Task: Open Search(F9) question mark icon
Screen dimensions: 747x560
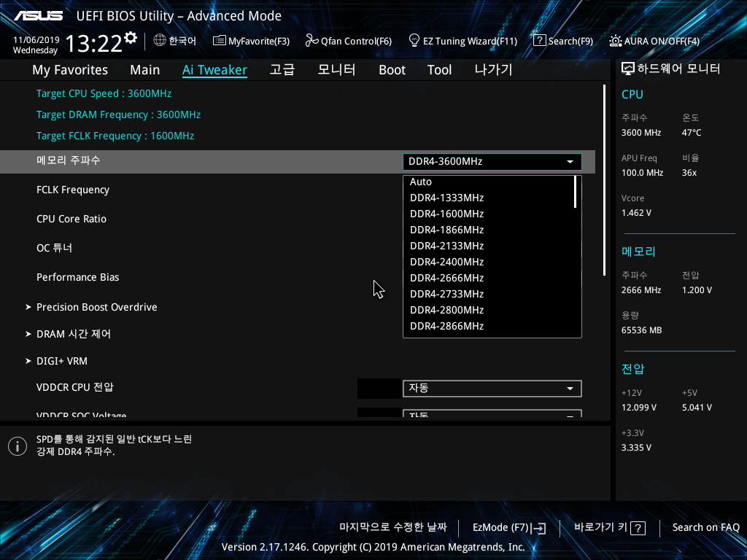Action: tap(539, 41)
